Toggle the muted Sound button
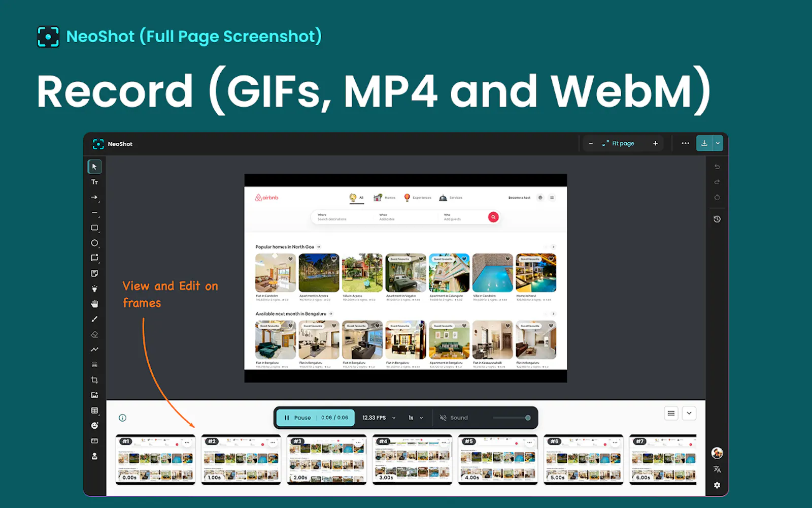The image size is (812, 508). pos(454,418)
